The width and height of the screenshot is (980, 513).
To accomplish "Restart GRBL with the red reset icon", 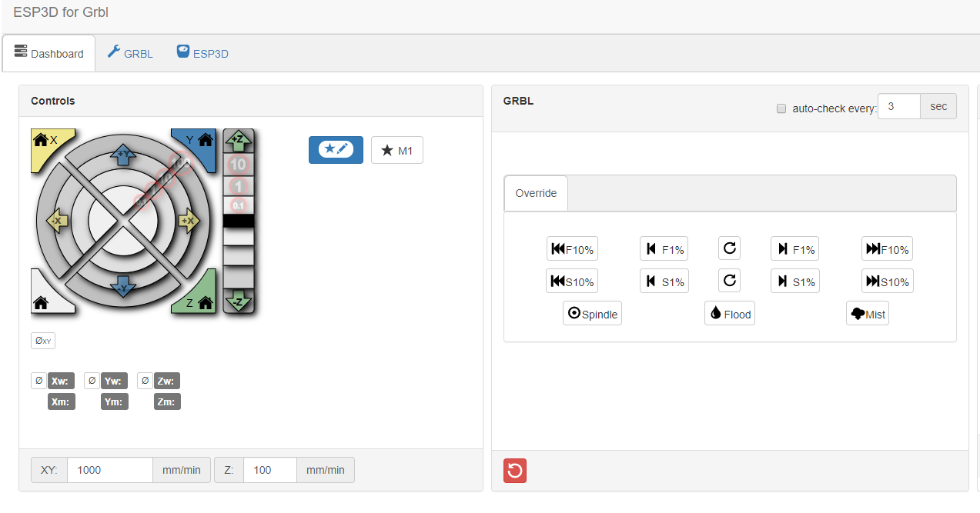I will click(514, 470).
